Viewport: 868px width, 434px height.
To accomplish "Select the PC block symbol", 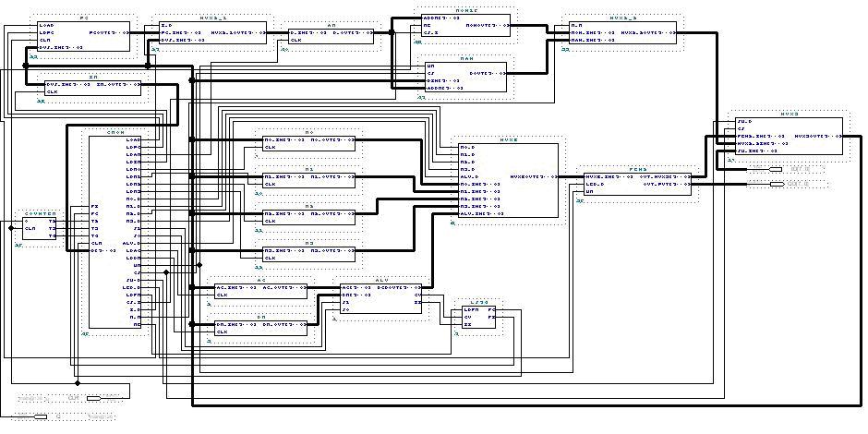I will point(84,37).
